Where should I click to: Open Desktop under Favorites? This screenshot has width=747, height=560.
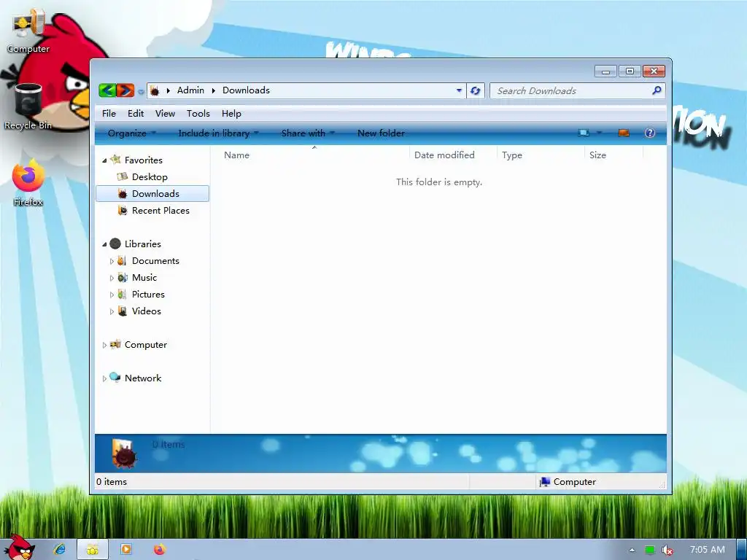pyautogui.click(x=150, y=176)
